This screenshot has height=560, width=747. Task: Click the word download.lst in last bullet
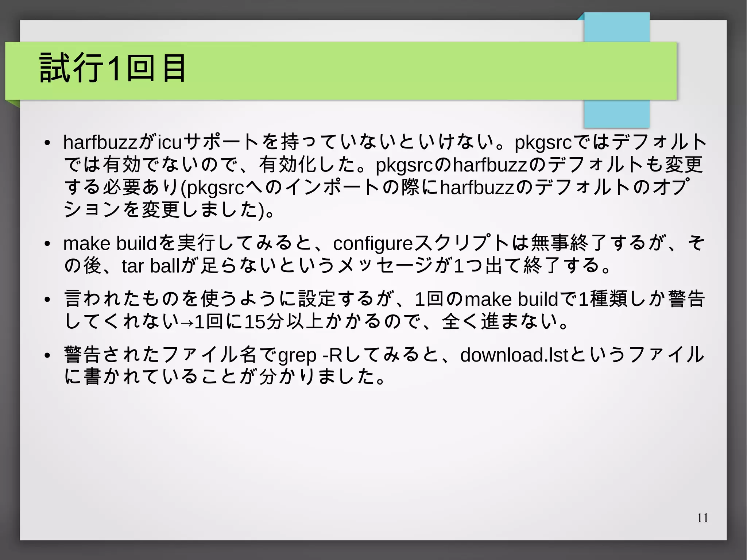coord(514,355)
